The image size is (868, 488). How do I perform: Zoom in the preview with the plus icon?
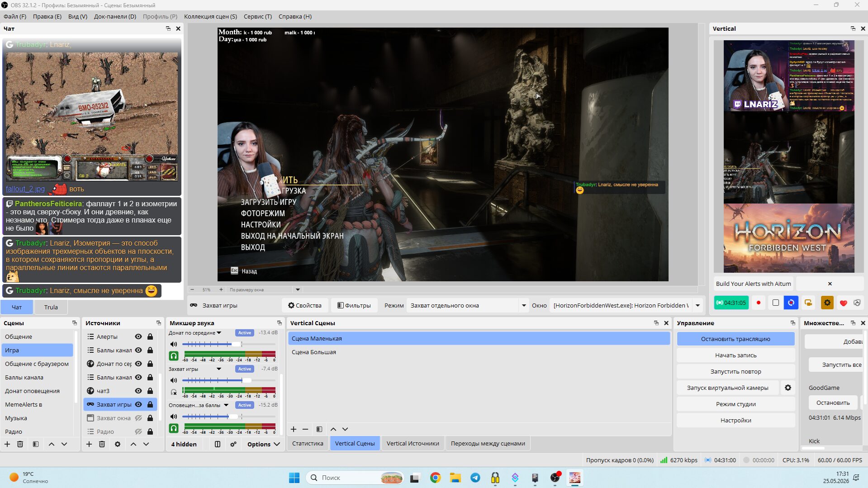coord(221,289)
